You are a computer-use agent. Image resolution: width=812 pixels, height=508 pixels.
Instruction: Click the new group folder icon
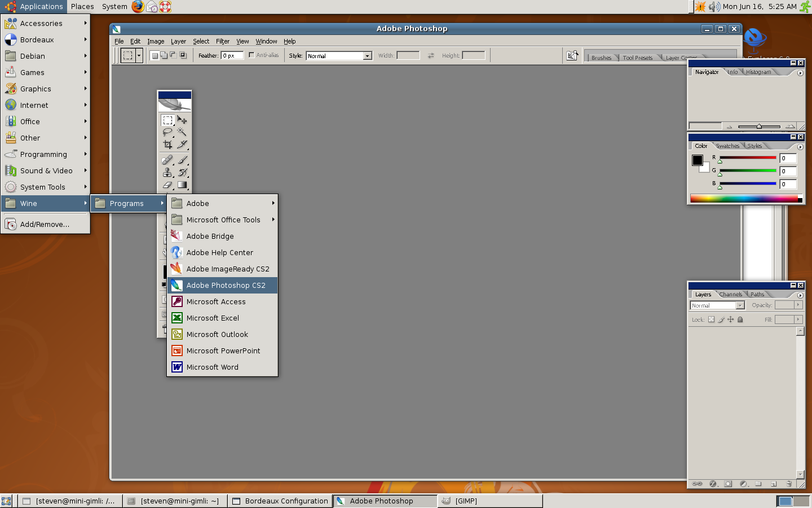click(758, 484)
